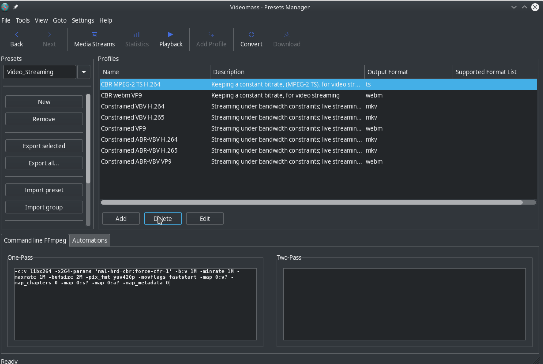Image resolution: width=543 pixels, height=364 pixels.
Task: Switch to the Command line FFmpeg tab
Action: [x=35, y=240]
